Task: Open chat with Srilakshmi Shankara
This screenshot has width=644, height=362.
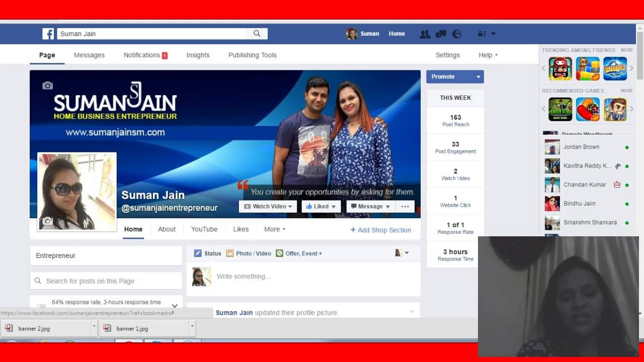Action: tap(587, 222)
